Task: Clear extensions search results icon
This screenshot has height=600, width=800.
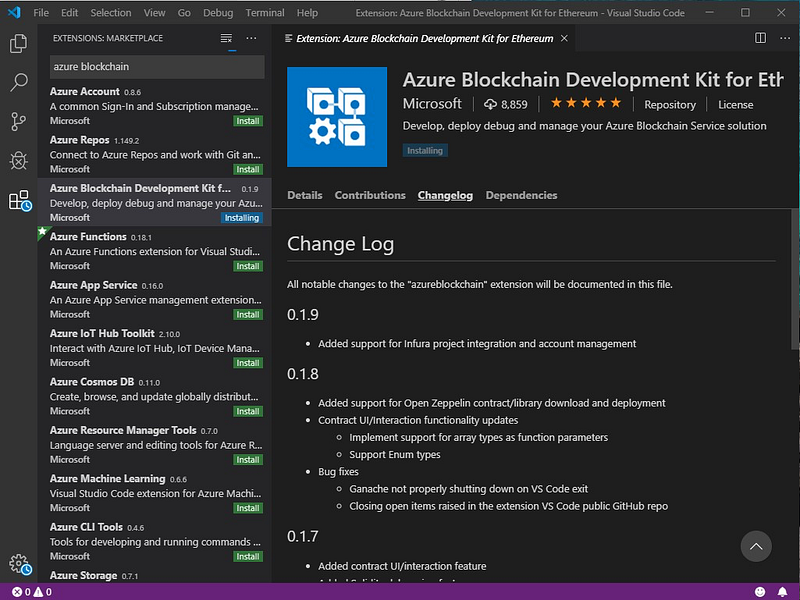Action: (x=226, y=38)
